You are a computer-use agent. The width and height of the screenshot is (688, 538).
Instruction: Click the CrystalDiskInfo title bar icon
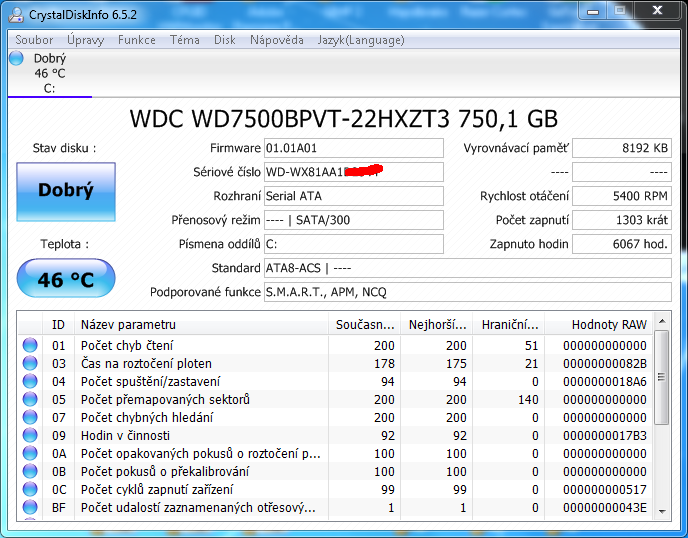click(x=16, y=14)
